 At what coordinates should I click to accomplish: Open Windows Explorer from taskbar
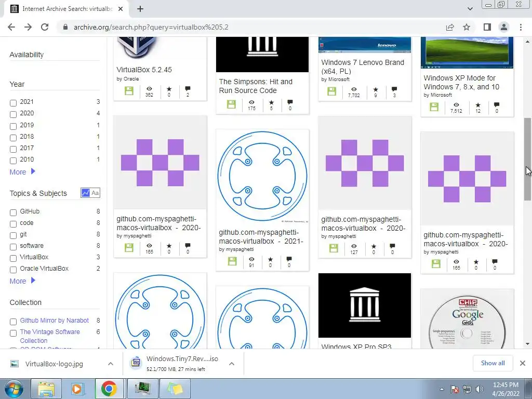(x=46, y=389)
